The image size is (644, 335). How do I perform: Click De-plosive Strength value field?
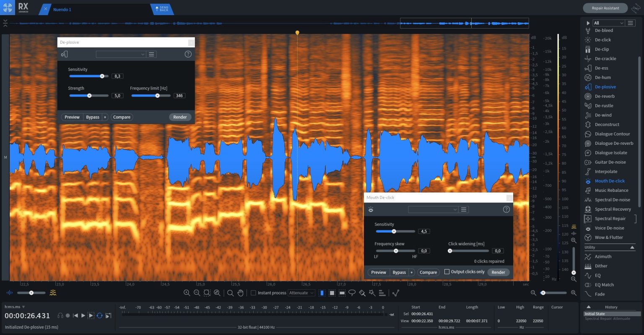tap(117, 95)
